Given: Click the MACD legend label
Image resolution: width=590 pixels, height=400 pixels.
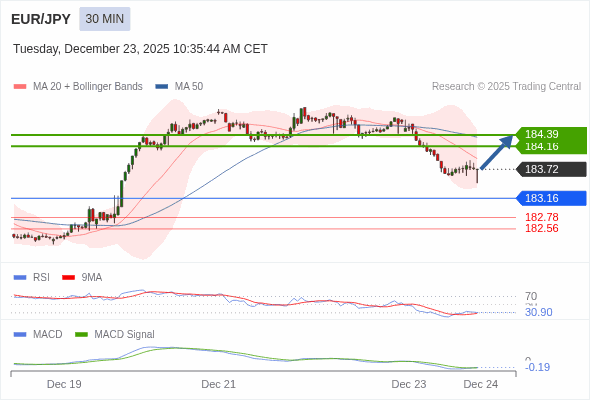Looking at the screenshot, I should [48, 335].
